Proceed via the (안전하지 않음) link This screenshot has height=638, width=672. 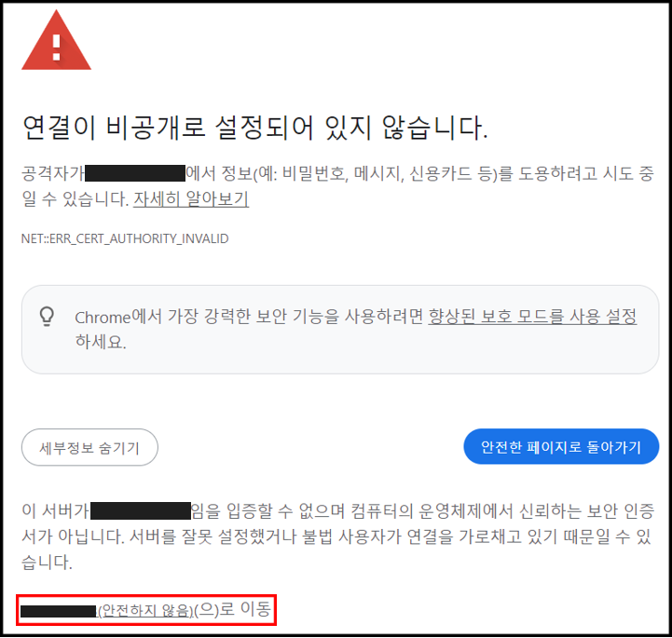(x=145, y=611)
